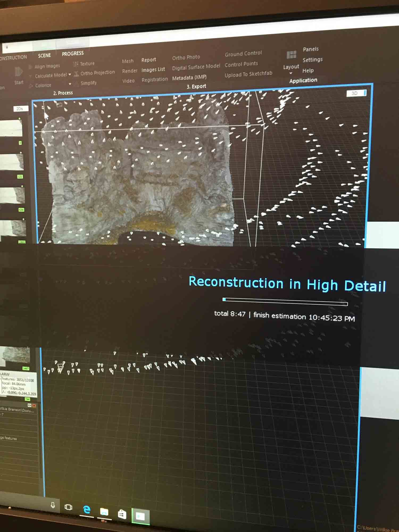Open Microsoft Store from the taskbar

pos(122,514)
